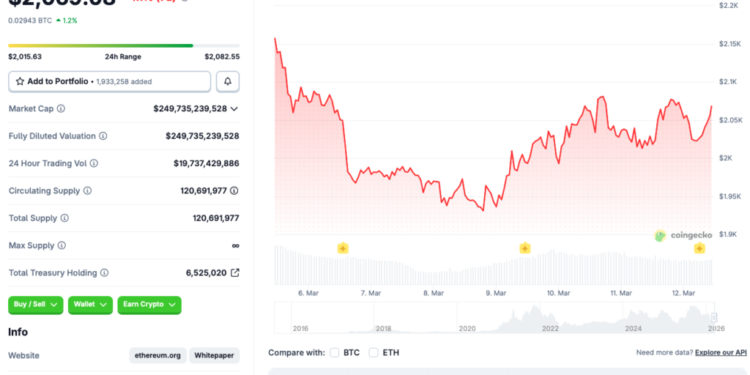This screenshot has width=750, height=375.
Task: Open the Wallet dropdown
Action: (90, 305)
